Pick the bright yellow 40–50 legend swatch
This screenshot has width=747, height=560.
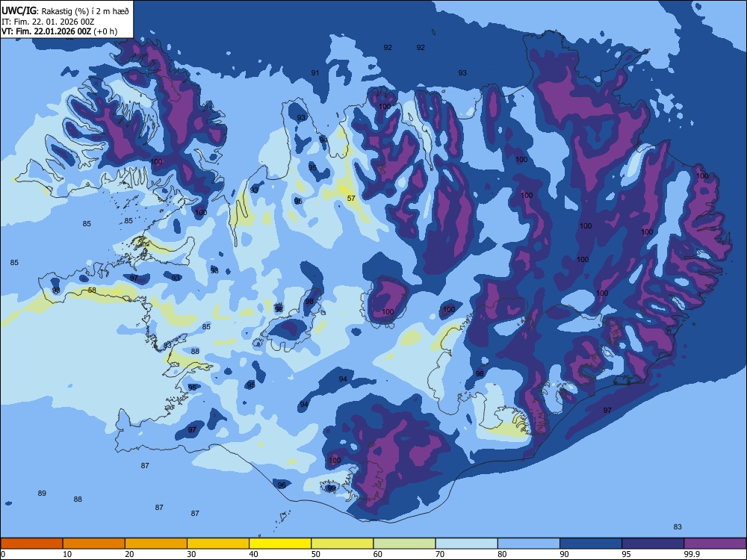pos(280,544)
